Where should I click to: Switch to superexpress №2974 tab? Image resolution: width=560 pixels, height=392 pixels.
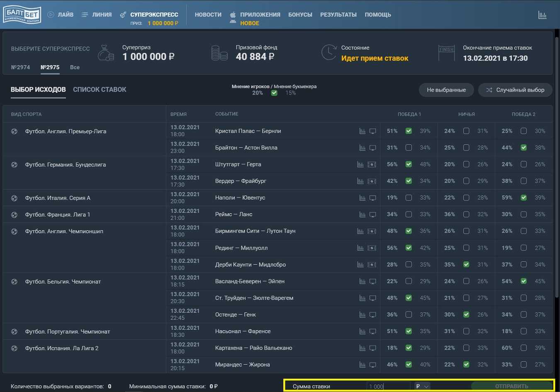tap(20, 67)
